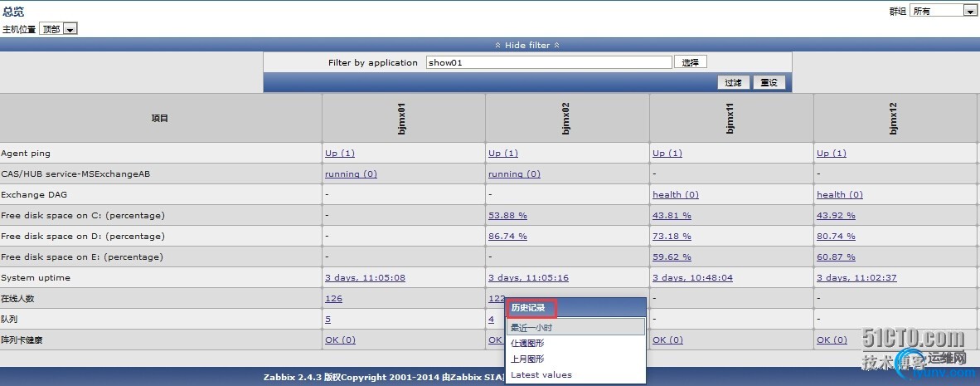Open Exchange DAG health (0) for bjmx12
The height and width of the screenshot is (386, 980).
pyautogui.click(x=840, y=194)
